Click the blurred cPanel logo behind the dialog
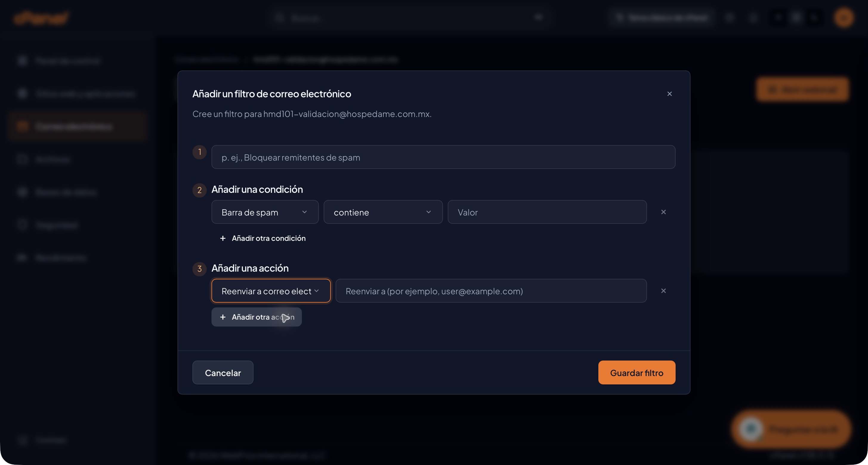 pos(41,18)
